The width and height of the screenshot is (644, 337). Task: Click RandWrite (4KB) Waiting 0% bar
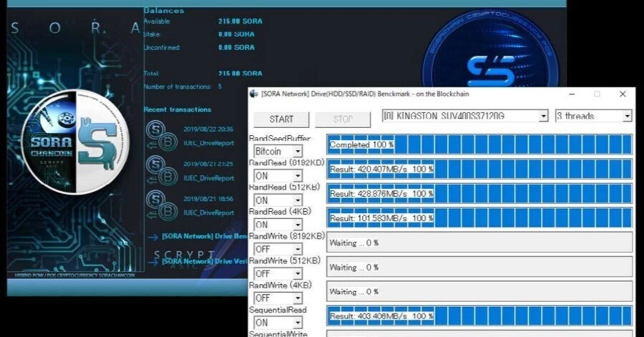coord(479,291)
